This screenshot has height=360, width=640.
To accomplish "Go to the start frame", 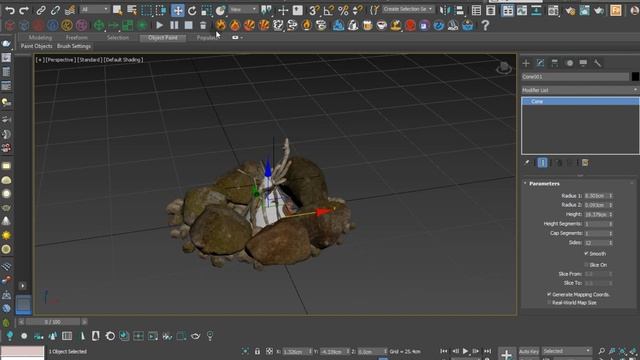I will 444,351.
